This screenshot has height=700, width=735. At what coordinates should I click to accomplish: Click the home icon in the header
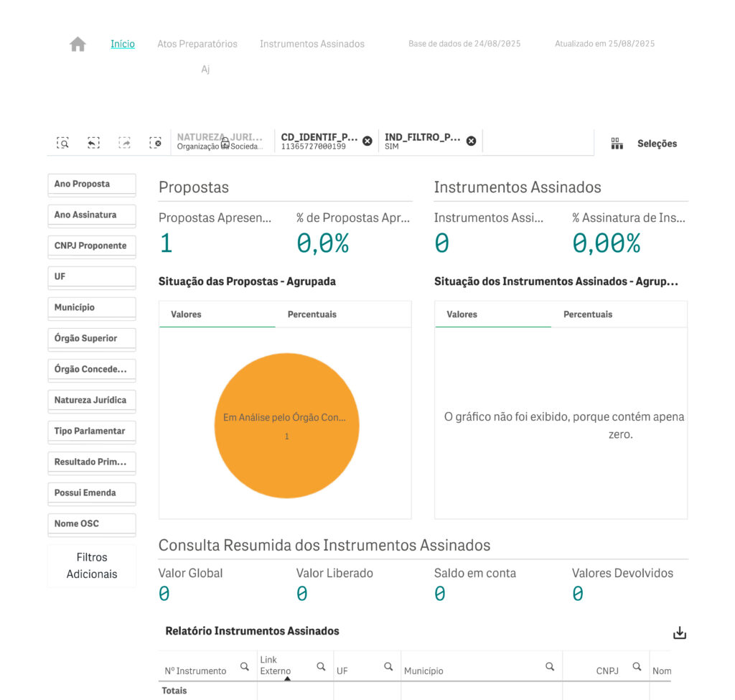click(x=78, y=45)
